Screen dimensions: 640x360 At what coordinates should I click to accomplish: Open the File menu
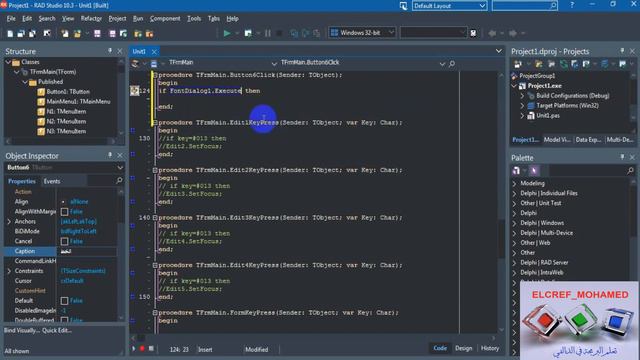tap(11, 19)
